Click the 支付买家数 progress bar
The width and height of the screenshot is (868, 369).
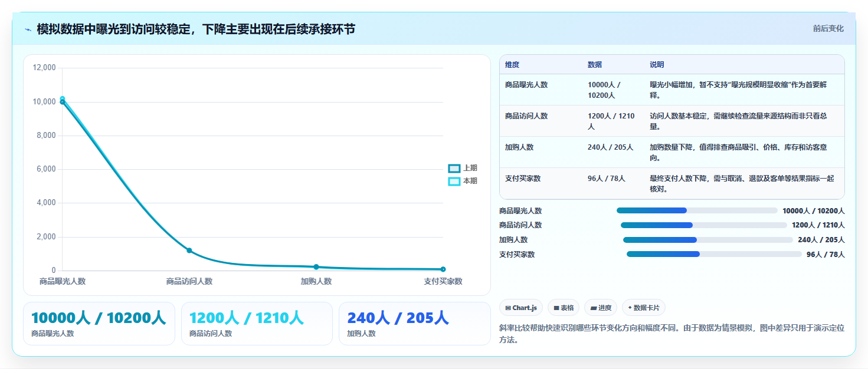[714, 254]
